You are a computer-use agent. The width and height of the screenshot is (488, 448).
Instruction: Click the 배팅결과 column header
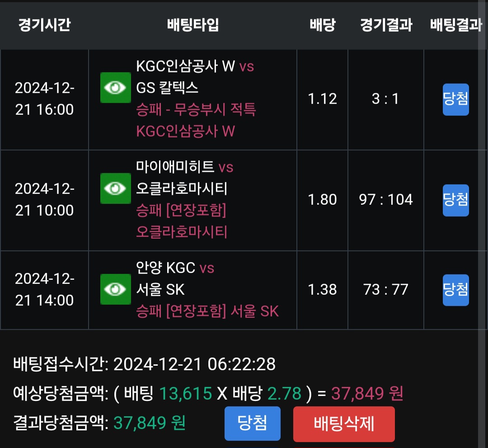coord(455,25)
